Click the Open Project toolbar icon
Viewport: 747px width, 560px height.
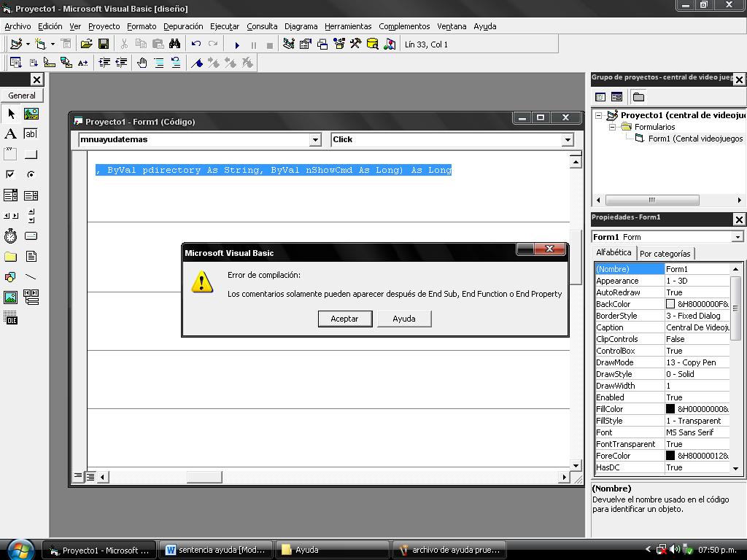pos(86,44)
